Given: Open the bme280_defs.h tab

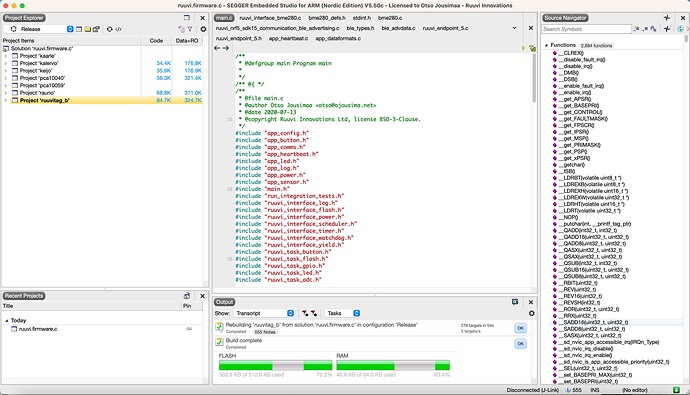Looking at the screenshot, I should click(327, 18).
